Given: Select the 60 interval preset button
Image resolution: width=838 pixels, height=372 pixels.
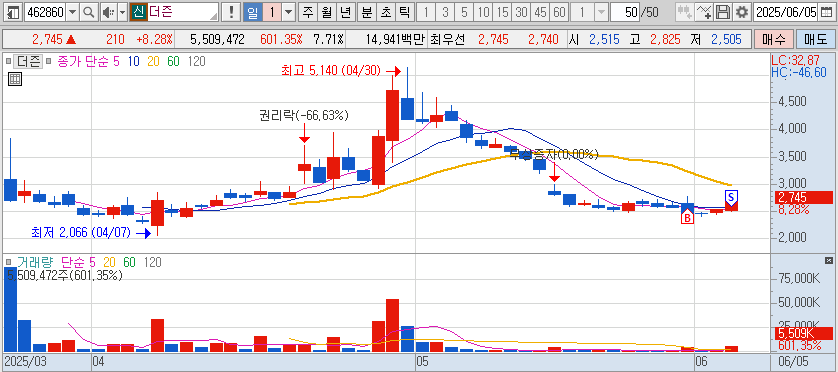Looking at the screenshot, I should click(559, 12).
